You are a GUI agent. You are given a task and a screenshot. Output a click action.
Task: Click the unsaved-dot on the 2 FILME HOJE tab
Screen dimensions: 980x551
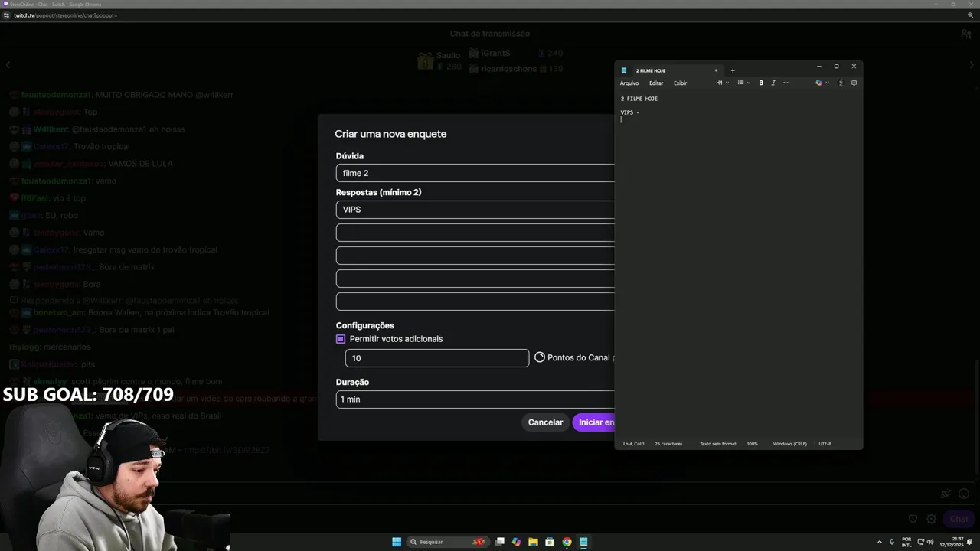pos(716,70)
